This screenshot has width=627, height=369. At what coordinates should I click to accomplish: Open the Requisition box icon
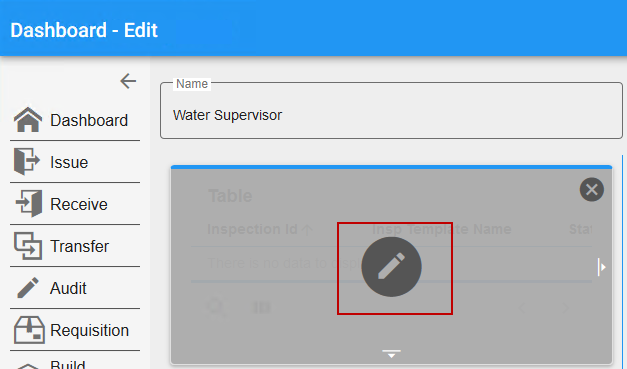(29, 330)
